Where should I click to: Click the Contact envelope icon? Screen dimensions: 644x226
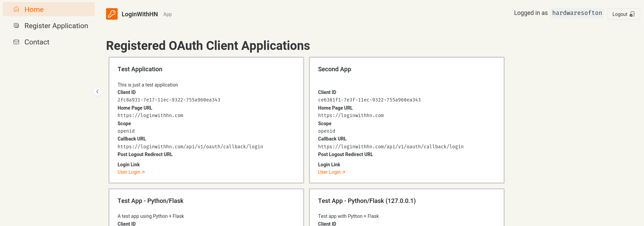[x=16, y=42]
